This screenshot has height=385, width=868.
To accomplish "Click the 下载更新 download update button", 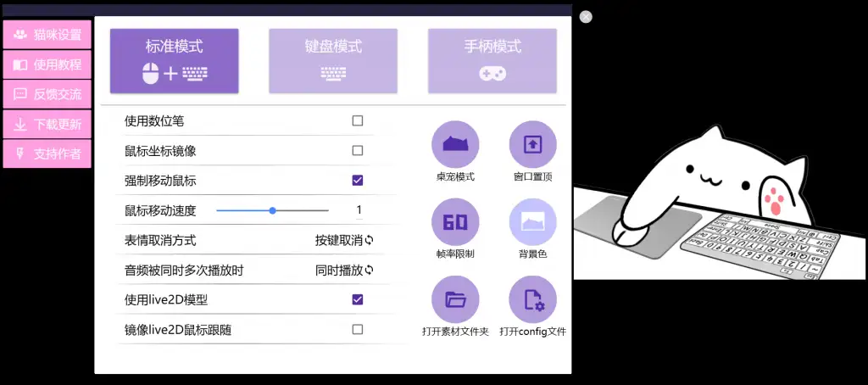I will 47,124.
